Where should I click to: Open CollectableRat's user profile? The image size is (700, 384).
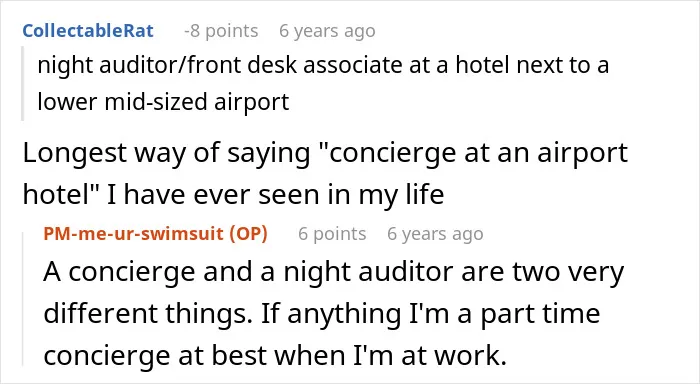coord(88,31)
